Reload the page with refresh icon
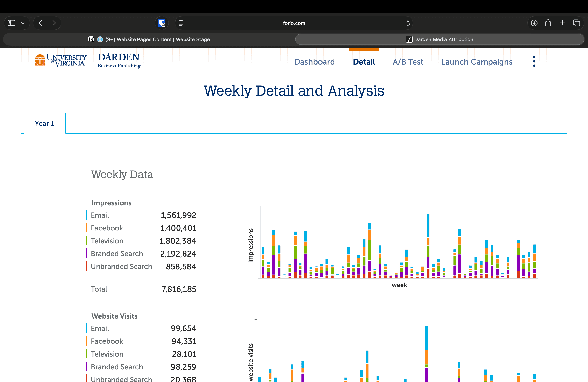This screenshot has height=382, width=588. [407, 23]
